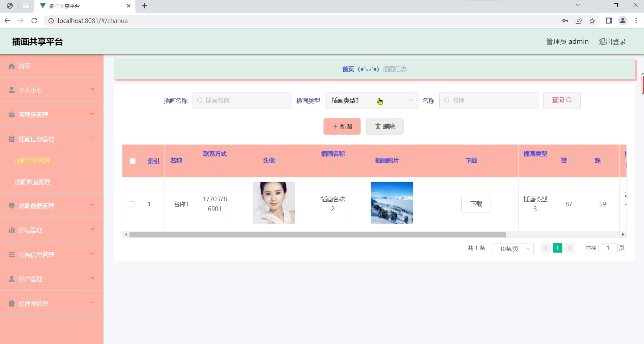This screenshot has width=644, height=344.
Task: Sort by the 插画类型 column arrows
Action: pyautogui.click(x=535, y=165)
